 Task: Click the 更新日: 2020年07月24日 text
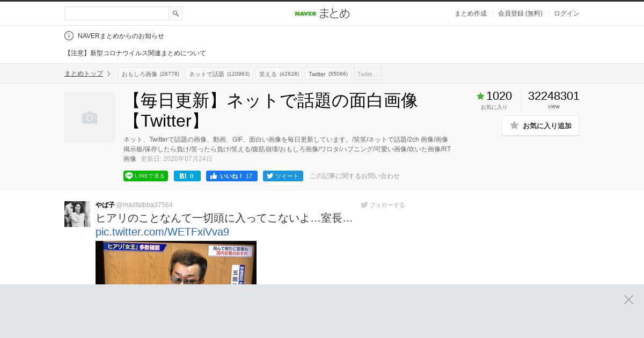[177, 159]
